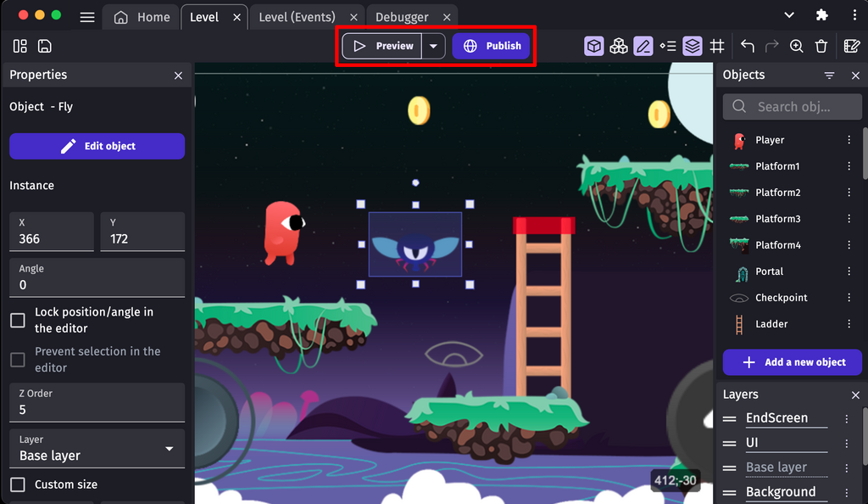Toggle the instances list panel
Image resolution: width=868 pixels, height=504 pixels.
(x=668, y=46)
